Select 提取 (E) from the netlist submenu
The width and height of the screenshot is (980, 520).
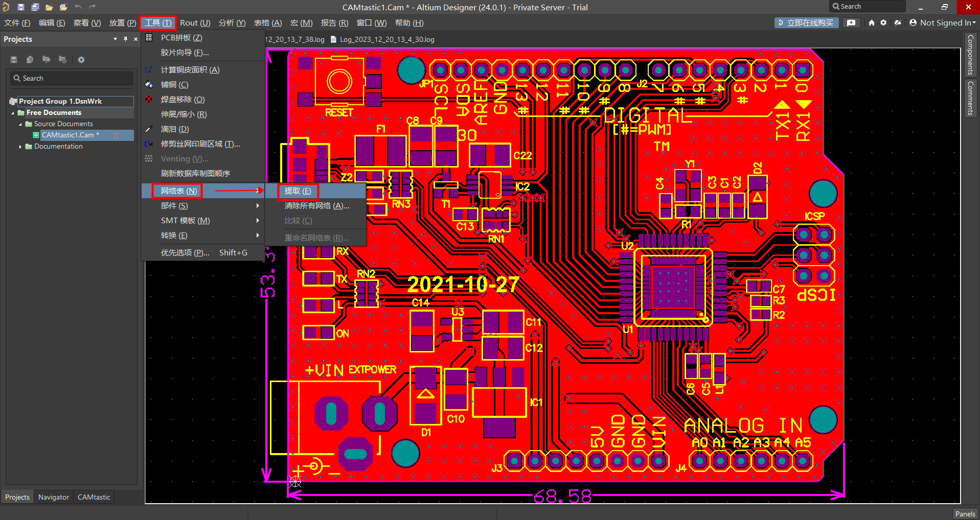[x=298, y=191]
